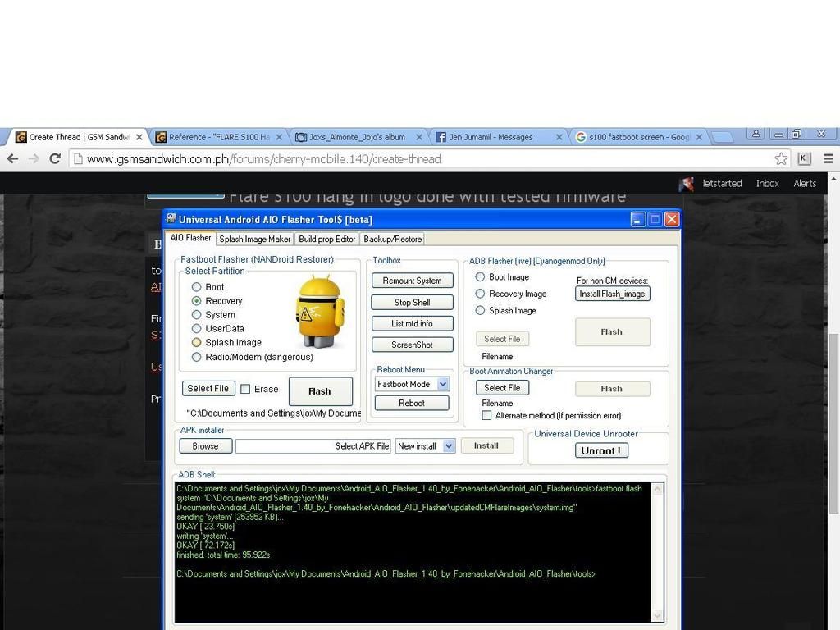The width and height of the screenshot is (840, 630).
Task: Click the browser back arrow icon
Action: click(12, 158)
